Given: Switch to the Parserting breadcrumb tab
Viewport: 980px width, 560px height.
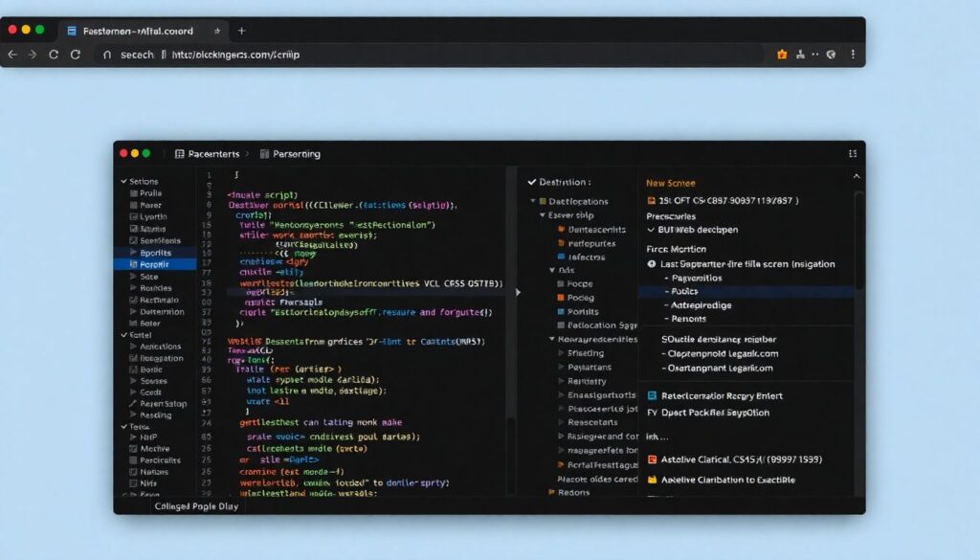Looking at the screenshot, I should tap(296, 153).
